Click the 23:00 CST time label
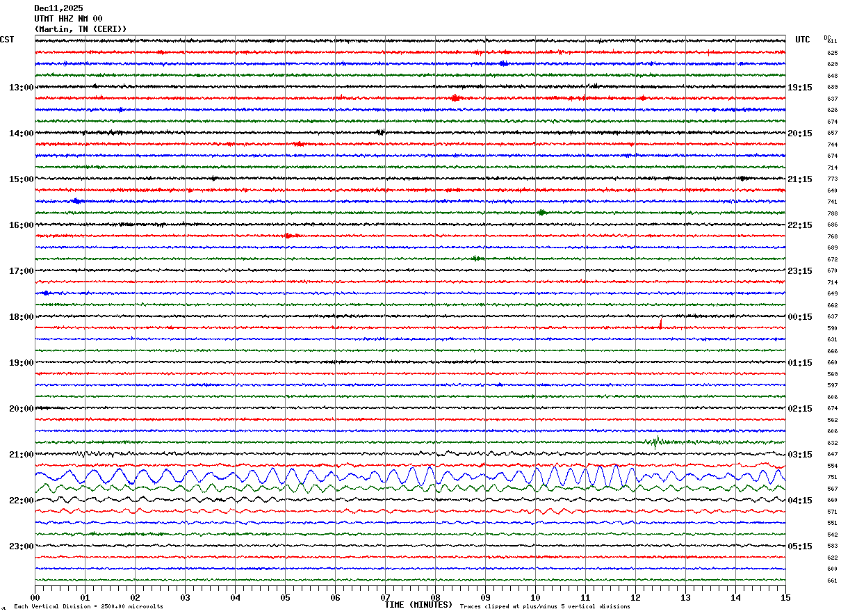The width and height of the screenshot is (841, 616). pyautogui.click(x=21, y=546)
